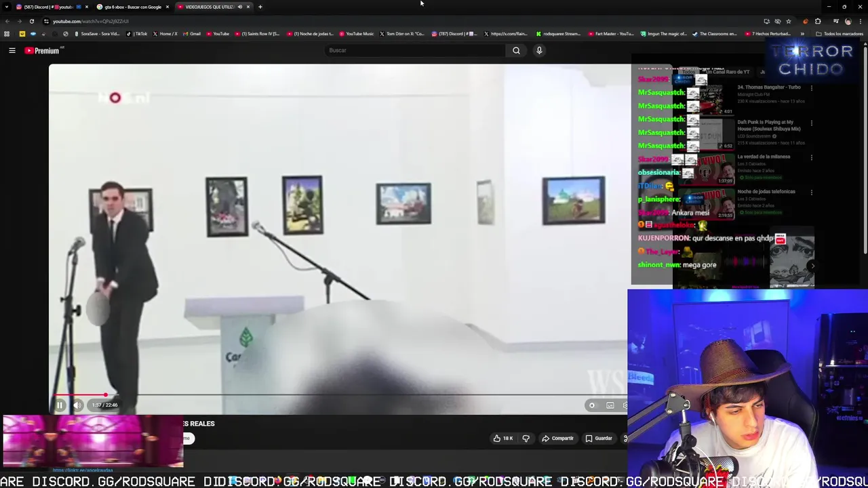Click the magnifier search button

click(x=516, y=50)
